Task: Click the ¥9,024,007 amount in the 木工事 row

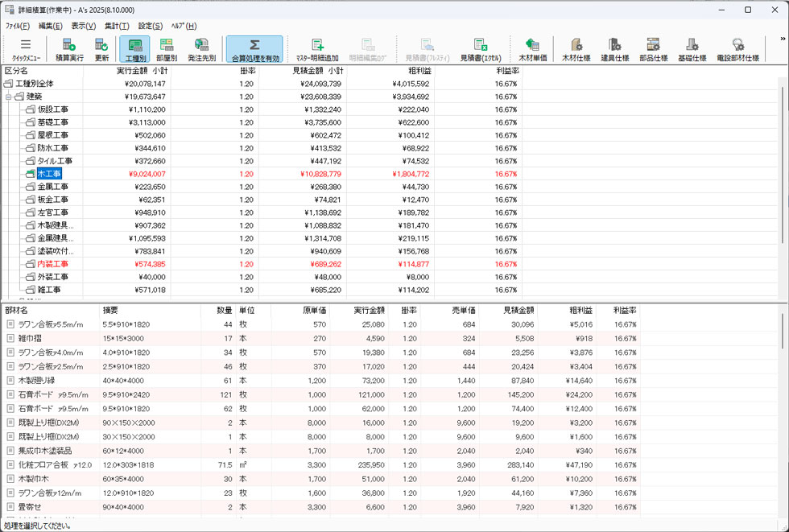Action: click(x=147, y=174)
